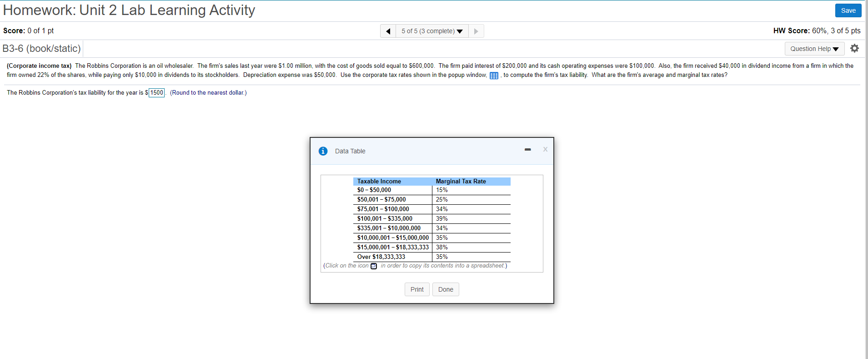
Task: Click the B3-6 (book/static) question label
Action: click(x=42, y=49)
